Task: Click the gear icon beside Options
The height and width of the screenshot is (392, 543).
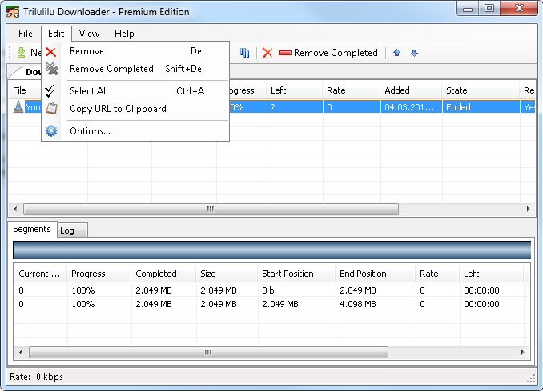Action: point(51,131)
